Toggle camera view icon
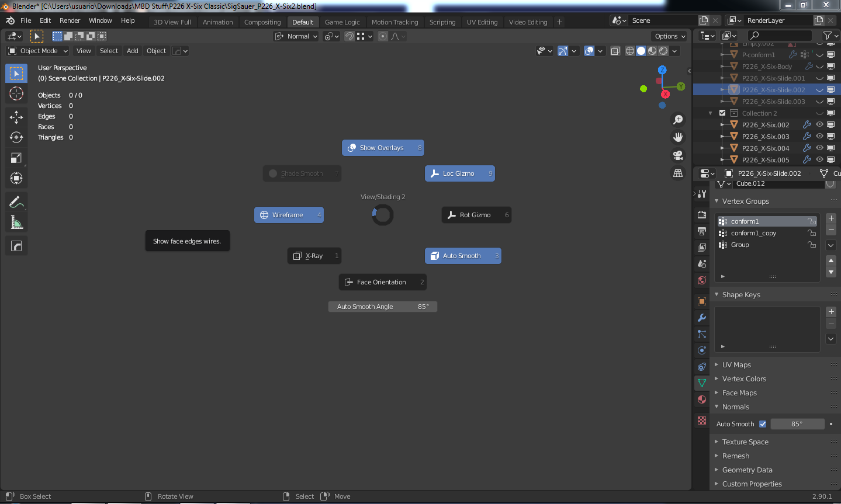Screen dimensions: 841x504 [678, 155]
